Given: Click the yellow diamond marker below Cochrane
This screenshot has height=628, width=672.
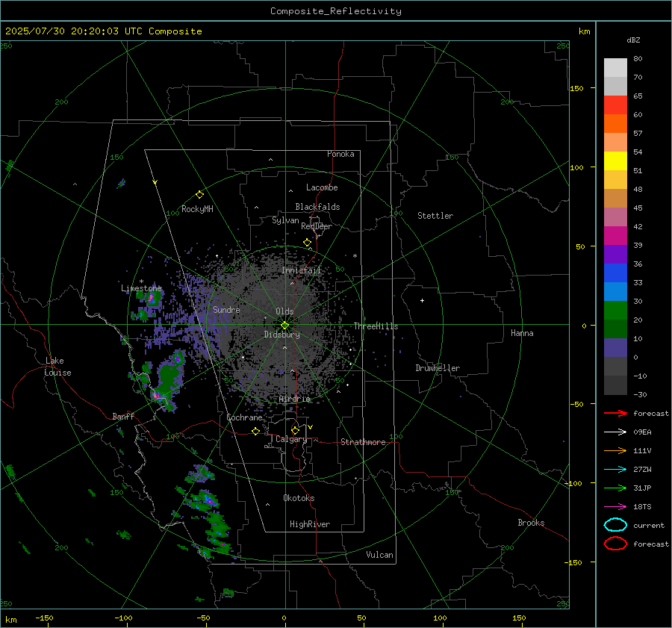Looking at the screenshot, I should (256, 432).
